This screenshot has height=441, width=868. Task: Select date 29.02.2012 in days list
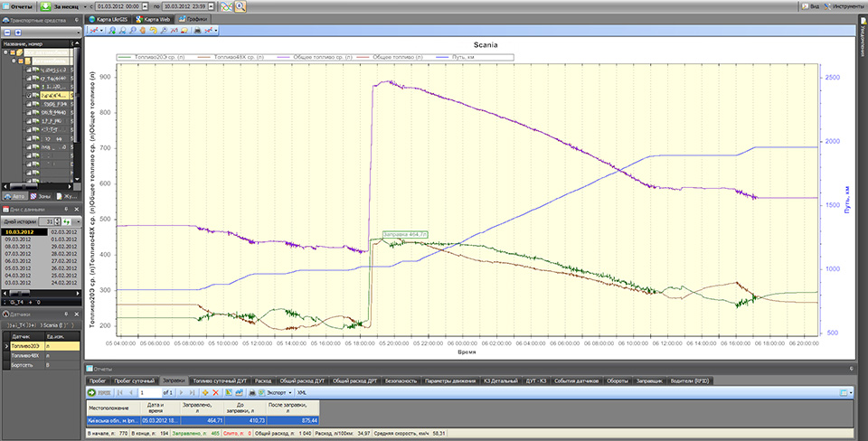63,246
